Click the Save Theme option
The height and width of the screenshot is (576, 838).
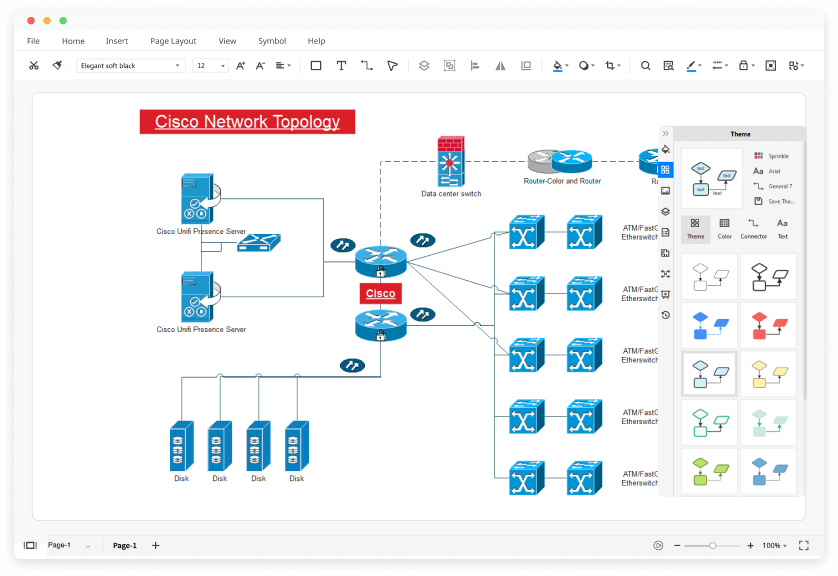click(x=774, y=201)
